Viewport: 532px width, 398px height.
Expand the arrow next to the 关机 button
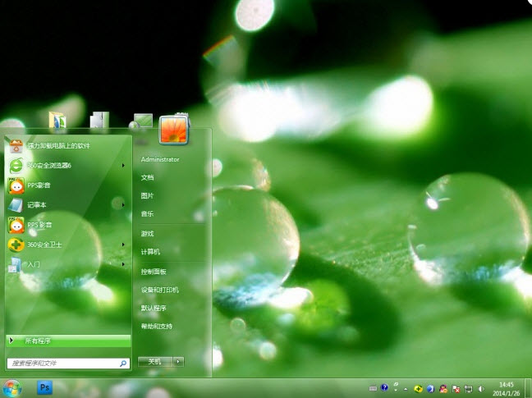[178, 361]
